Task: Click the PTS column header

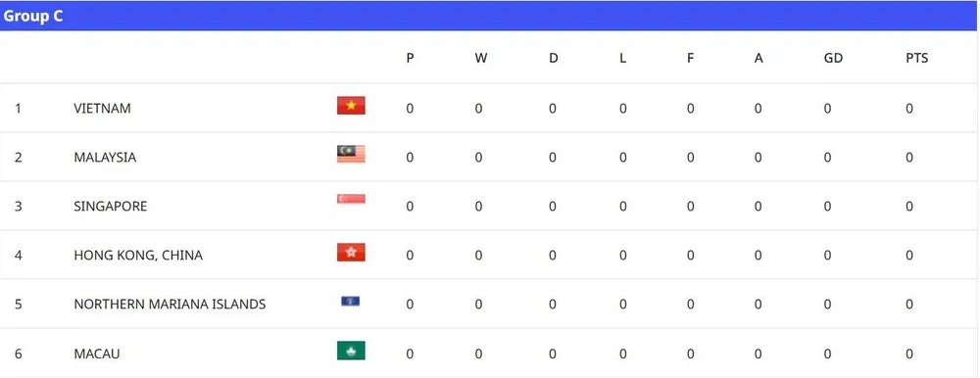Action: click(x=917, y=58)
